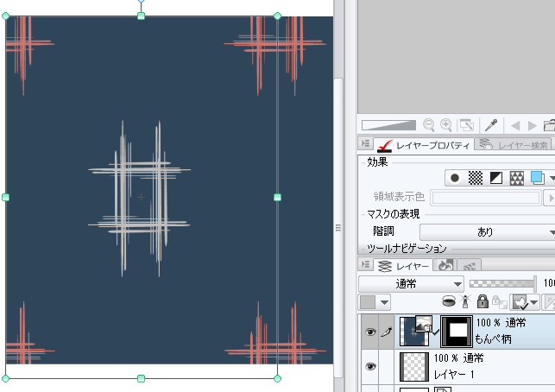Click the material object badge on もんぺ柄 thumbnail

tap(424, 324)
